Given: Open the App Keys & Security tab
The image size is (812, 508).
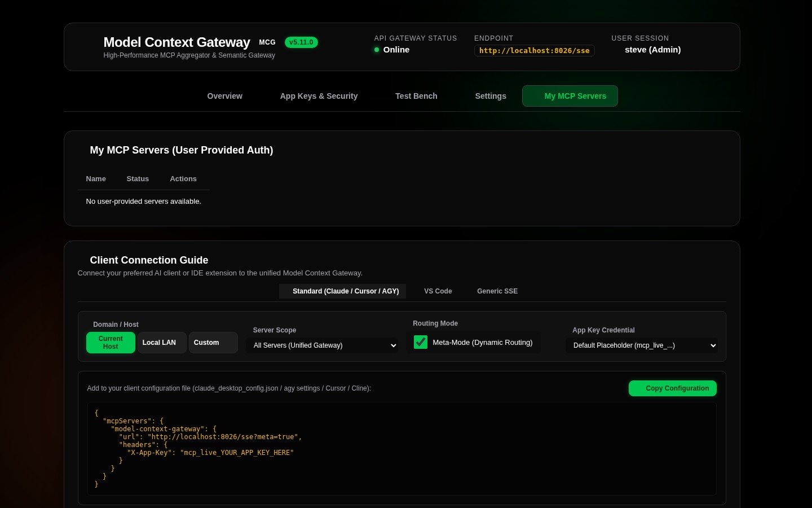Looking at the screenshot, I should coord(319,96).
